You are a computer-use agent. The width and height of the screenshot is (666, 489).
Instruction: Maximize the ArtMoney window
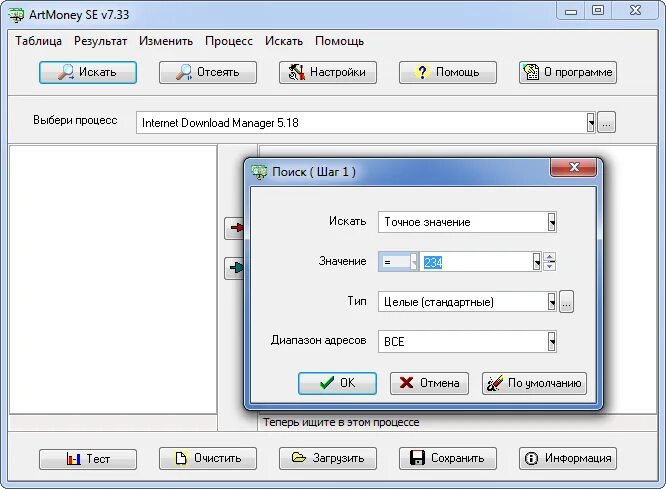598,11
